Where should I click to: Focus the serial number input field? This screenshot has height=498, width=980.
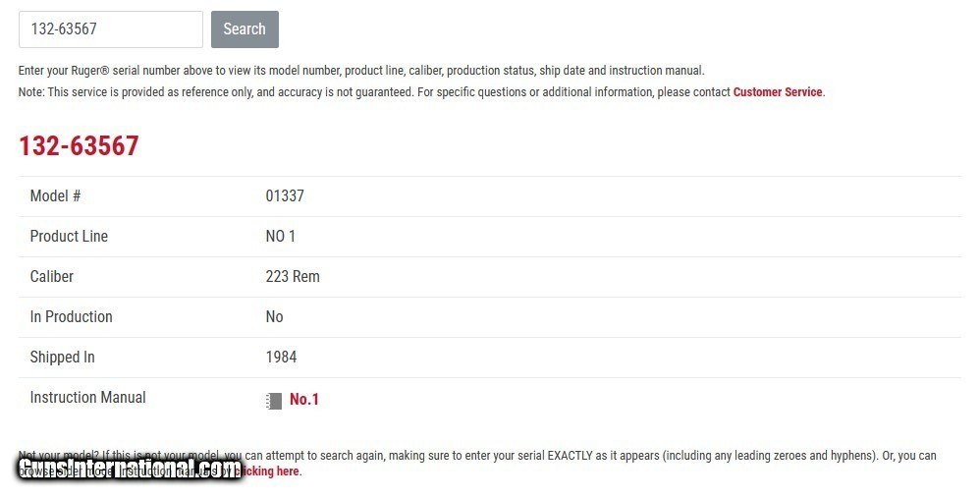[110, 29]
